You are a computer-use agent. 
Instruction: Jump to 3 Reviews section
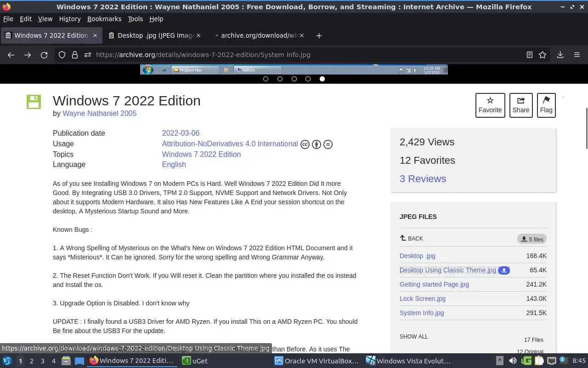coord(423,178)
